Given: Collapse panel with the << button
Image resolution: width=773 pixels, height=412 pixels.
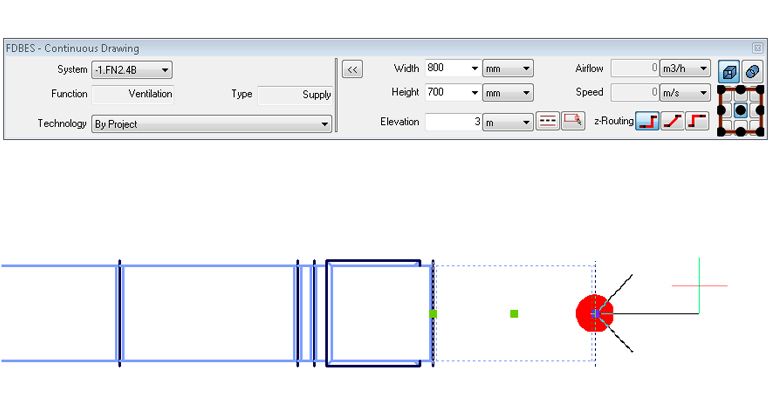Looking at the screenshot, I should tap(352, 70).
